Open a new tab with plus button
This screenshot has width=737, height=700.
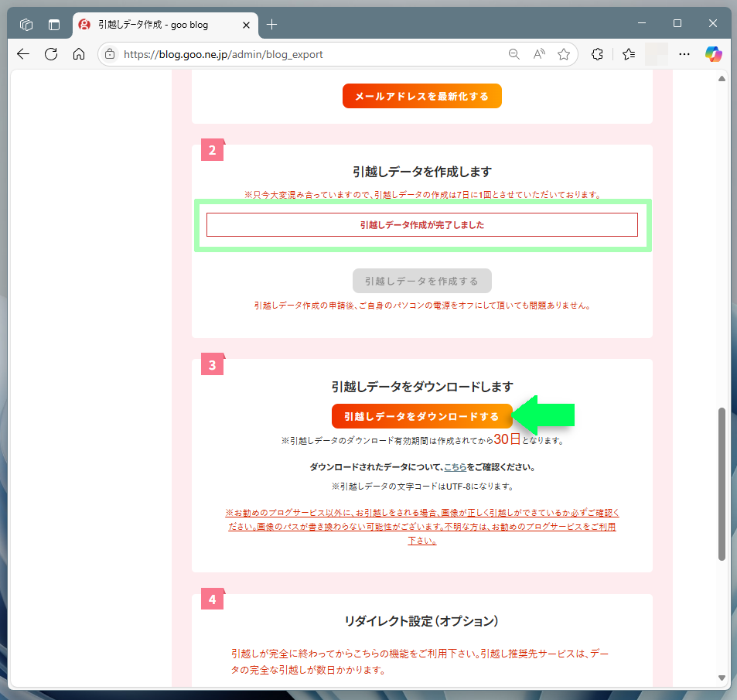tap(271, 25)
